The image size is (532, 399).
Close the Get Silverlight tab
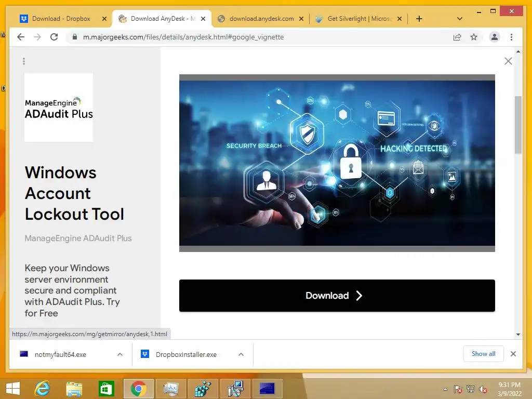(400, 19)
